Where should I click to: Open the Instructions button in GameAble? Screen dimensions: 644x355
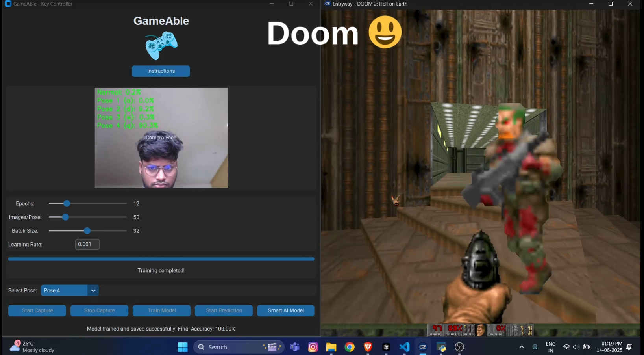pos(161,71)
